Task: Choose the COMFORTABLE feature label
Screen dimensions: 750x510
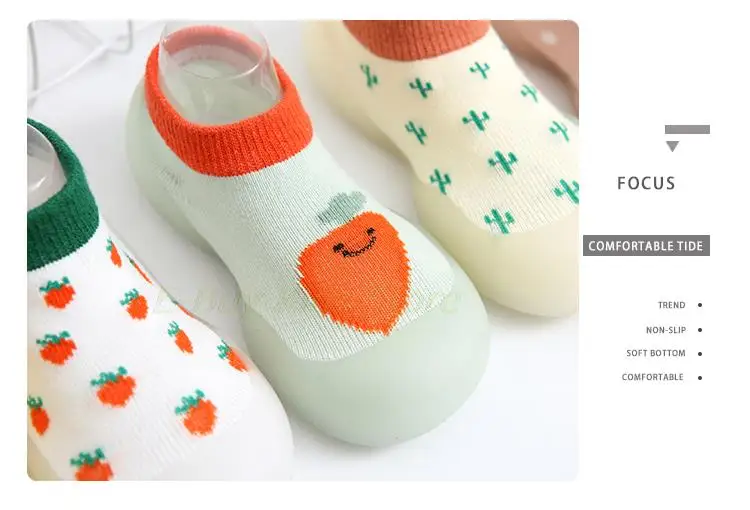Action: pos(652,377)
